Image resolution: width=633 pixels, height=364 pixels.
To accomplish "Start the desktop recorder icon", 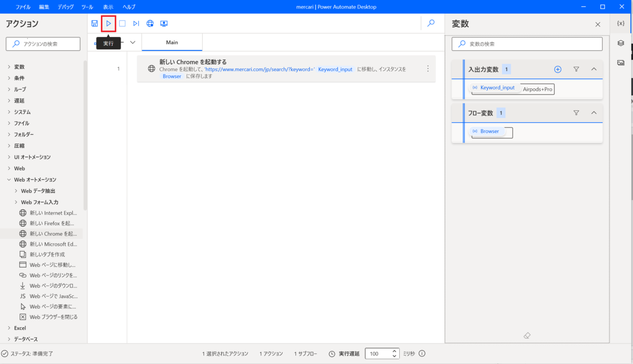I will click(164, 23).
